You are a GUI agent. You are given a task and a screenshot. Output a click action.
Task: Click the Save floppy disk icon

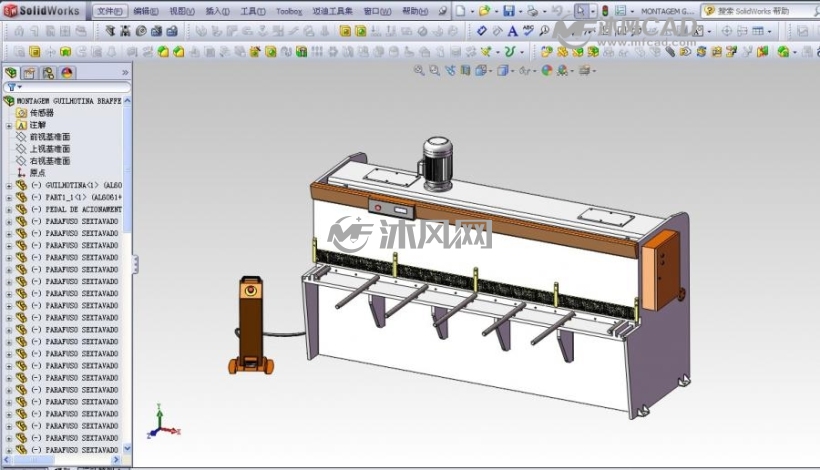click(x=508, y=10)
